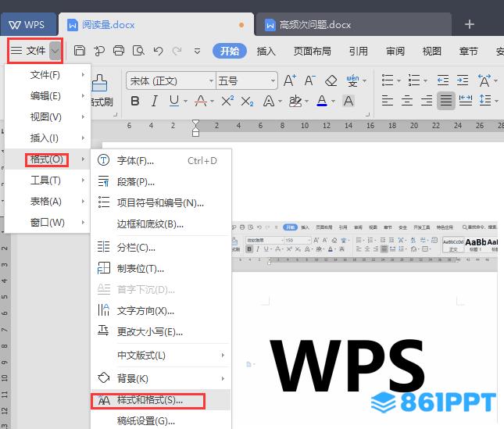Click the Clear Formatting eraser icon
Image resolution: width=504 pixels, height=429 pixels.
click(331, 80)
